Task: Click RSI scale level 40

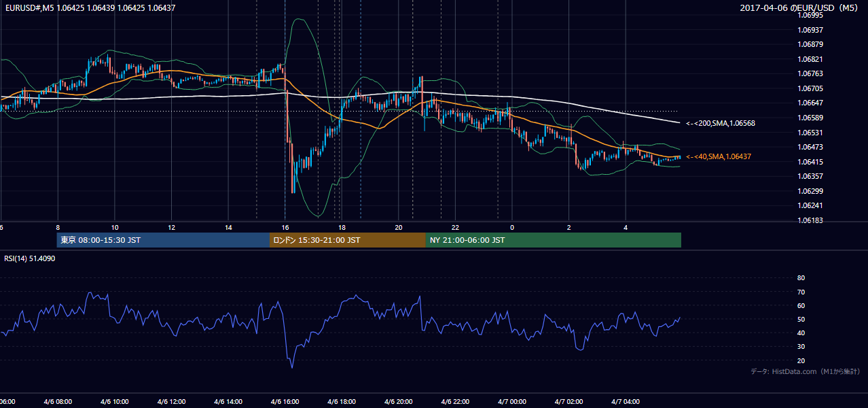Action: (x=801, y=333)
